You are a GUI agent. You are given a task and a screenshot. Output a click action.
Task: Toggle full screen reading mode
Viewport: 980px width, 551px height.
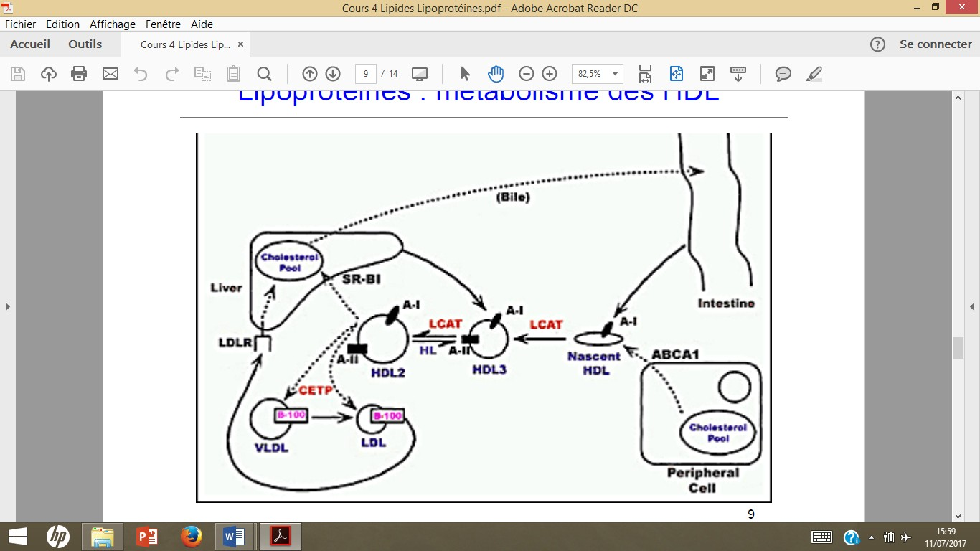[x=707, y=74]
